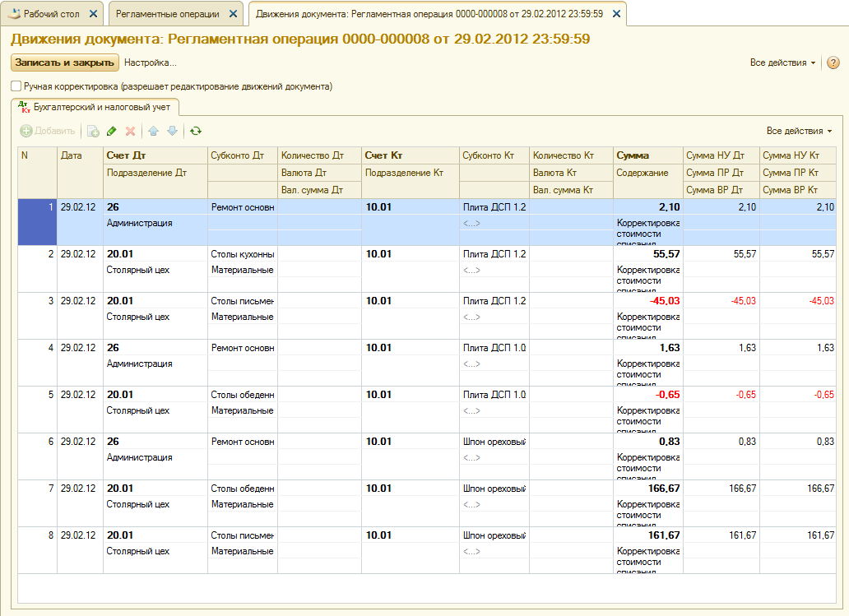This screenshot has height=616, width=849.
Task: Click date 29.02.12 in row 5
Action: [78, 395]
